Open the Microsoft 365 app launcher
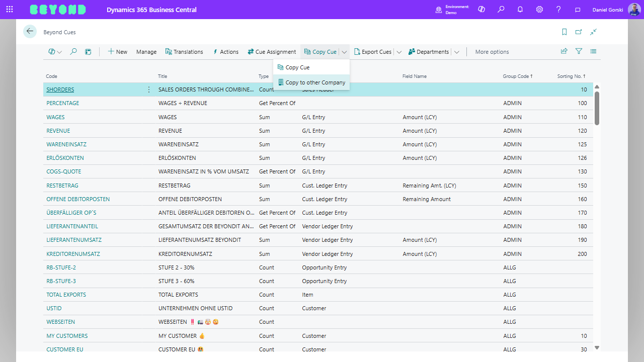The height and width of the screenshot is (362, 644). coord(10,10)
